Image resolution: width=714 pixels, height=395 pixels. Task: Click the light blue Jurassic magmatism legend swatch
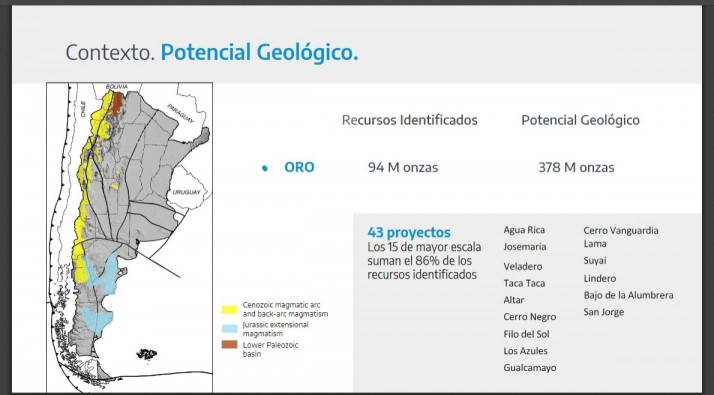pos(230,328)
